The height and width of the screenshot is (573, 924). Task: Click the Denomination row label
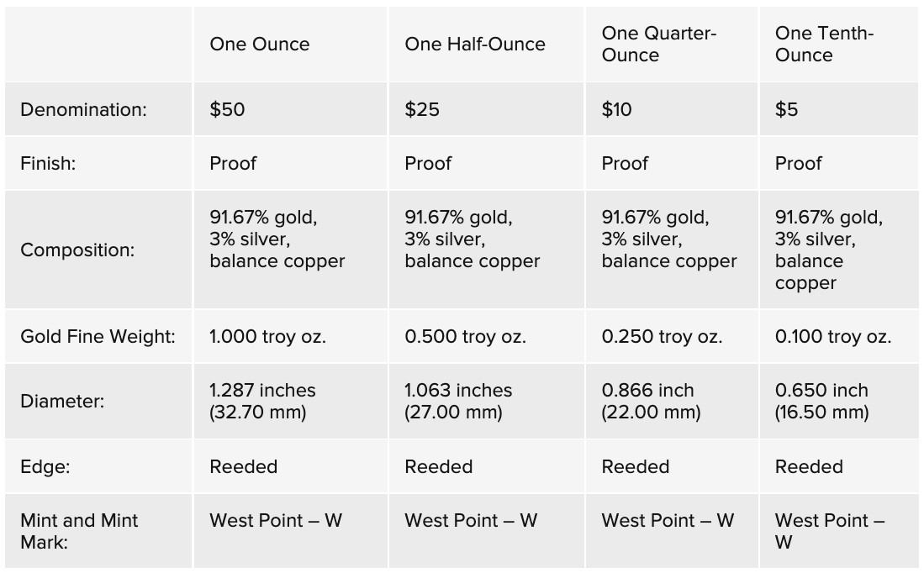pyautogui.click(x=83, y=110)
